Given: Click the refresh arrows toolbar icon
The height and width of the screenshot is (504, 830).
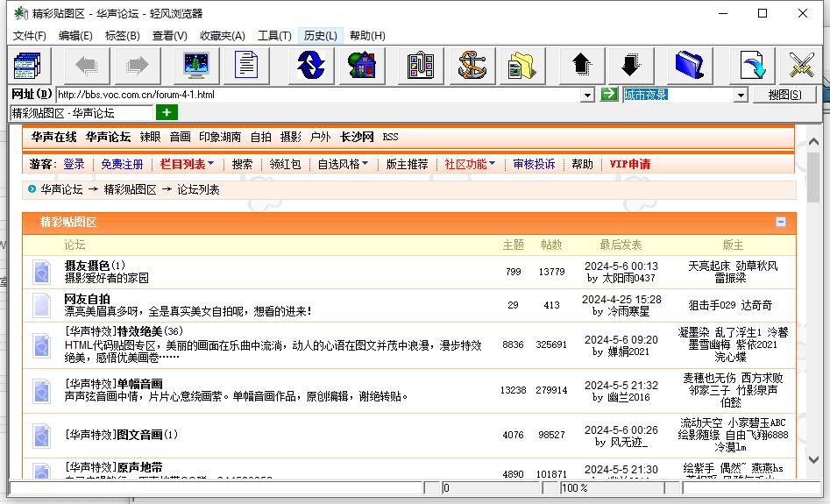Looking at the screenshot, I should click(310, 65).
